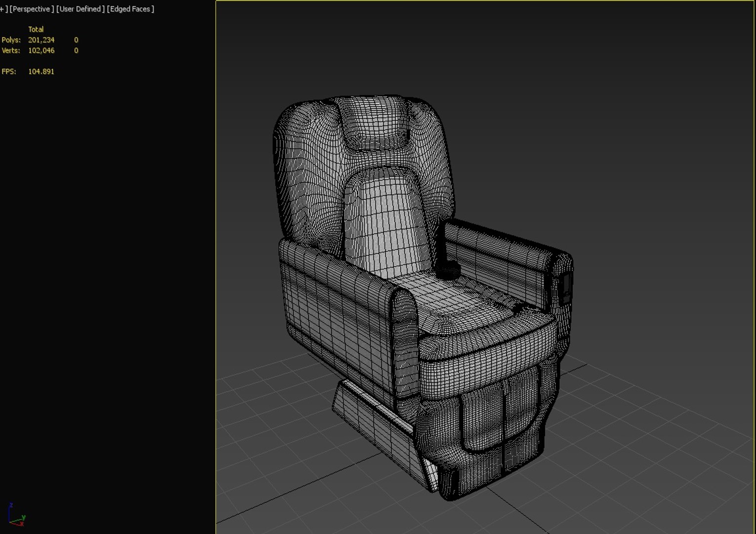Image resolution: width=756 pixels, height=534 pixels.
Task: Click the FPS value 104.891
Action: pos(41,71)
